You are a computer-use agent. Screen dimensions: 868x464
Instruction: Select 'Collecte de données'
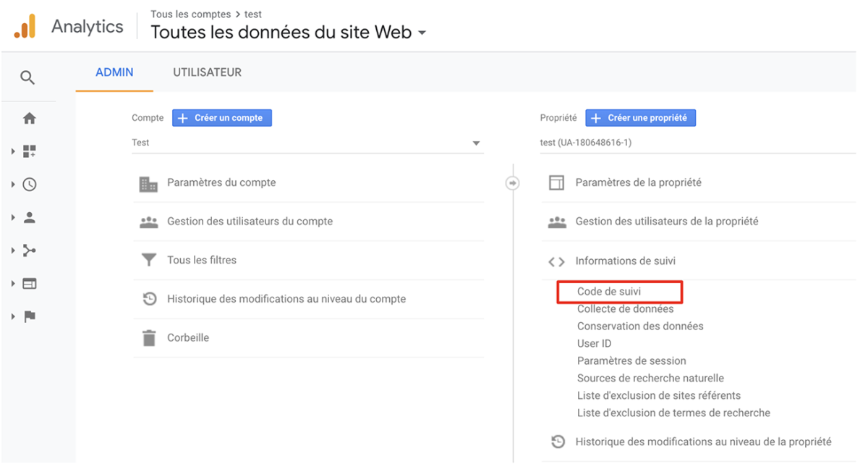point(625,309)
